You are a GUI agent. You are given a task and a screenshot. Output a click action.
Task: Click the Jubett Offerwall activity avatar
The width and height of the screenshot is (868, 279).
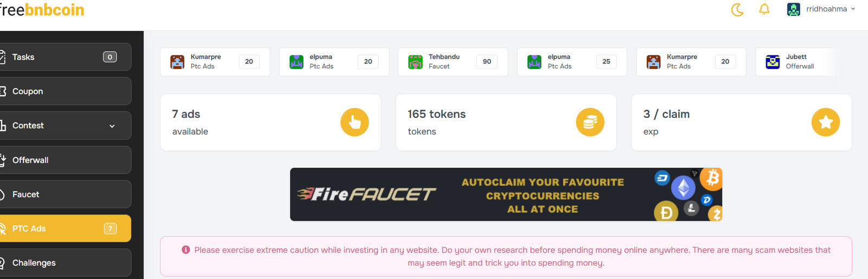[x=773, y=62]
